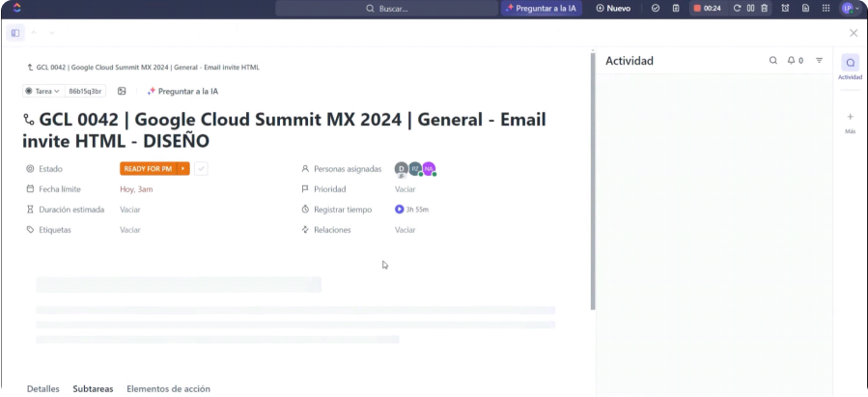Open the document icon in top bar
868x397 pixels.
pyautogui.click(x=805, y=9)
